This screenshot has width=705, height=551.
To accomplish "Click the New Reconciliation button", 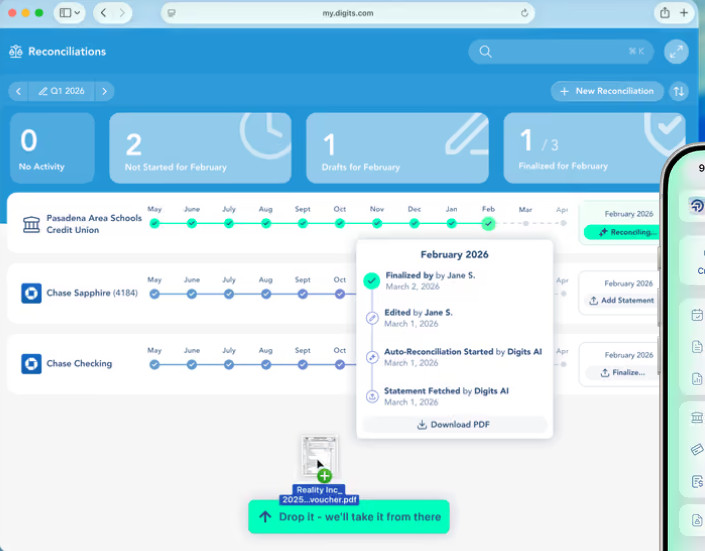I will pos(607,91).
